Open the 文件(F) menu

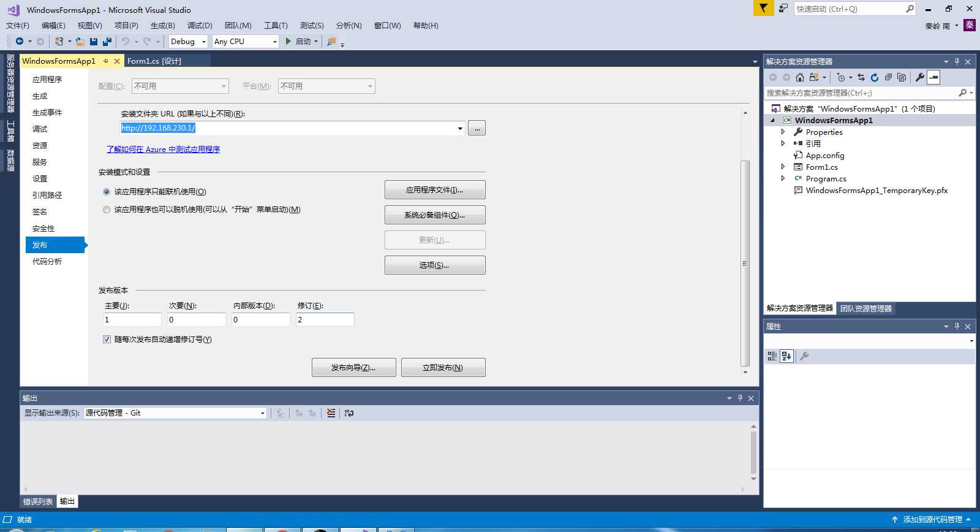(x=18, y=26)
